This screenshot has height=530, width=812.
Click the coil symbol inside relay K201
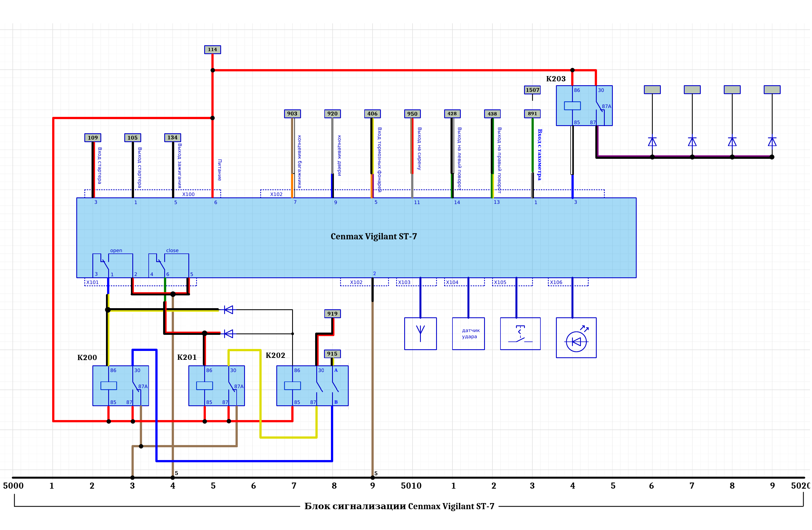coord(205,386)
